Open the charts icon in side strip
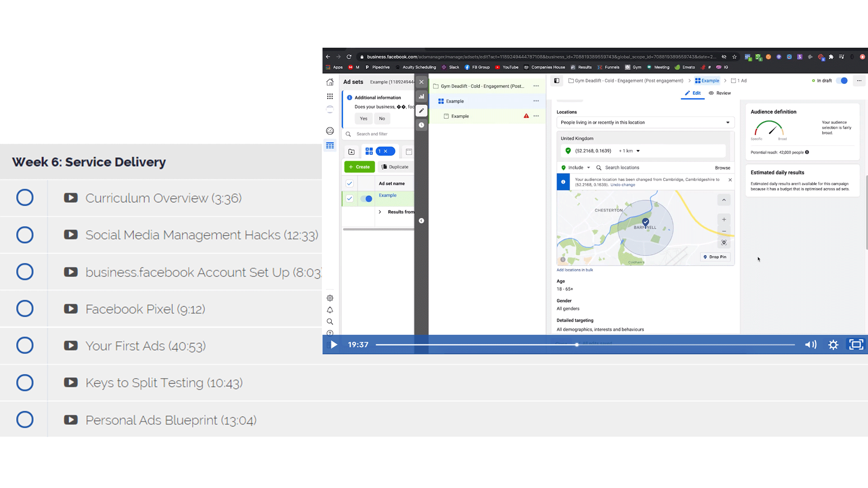 pos(421,96)
